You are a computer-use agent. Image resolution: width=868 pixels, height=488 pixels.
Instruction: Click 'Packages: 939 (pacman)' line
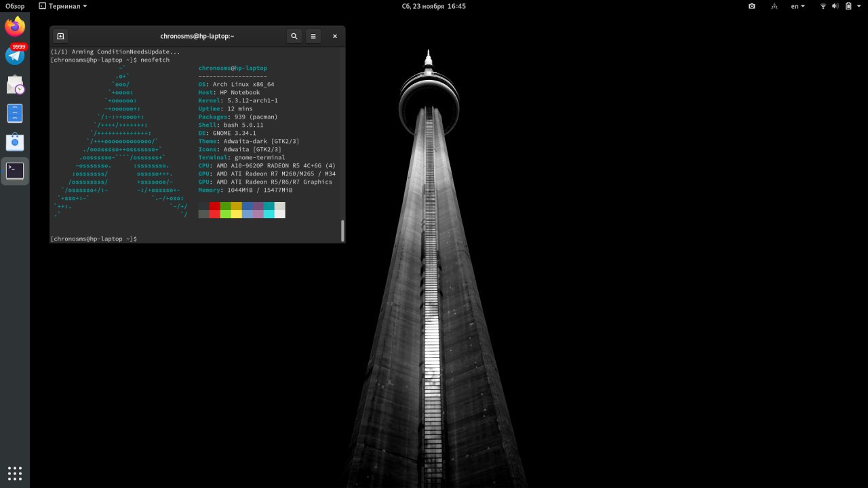pyautogui.click(x=238, y=117)
